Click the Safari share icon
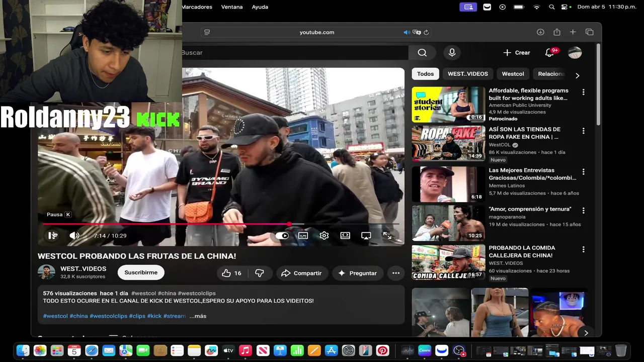Screen dimensions: 644x362 (557, 32)
